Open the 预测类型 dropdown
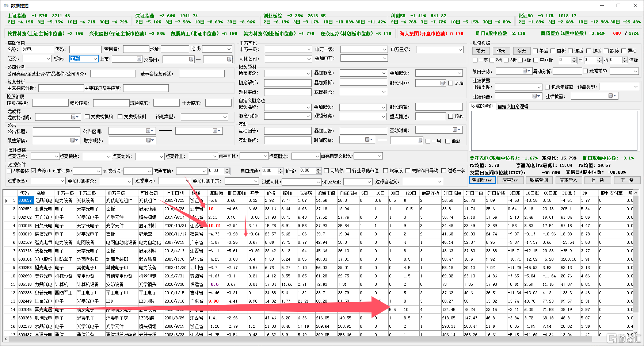Screen dimensions: 644x346 pyautogui.click(x=225, y=117)
